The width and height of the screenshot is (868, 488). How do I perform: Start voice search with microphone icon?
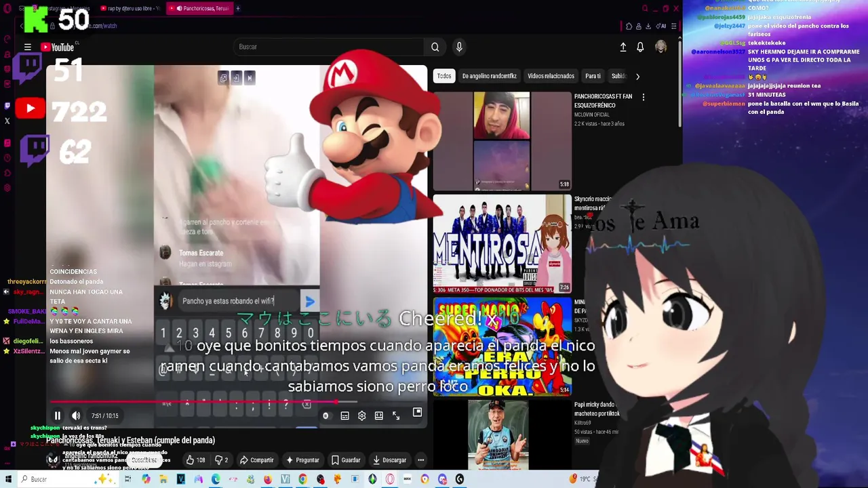459,47
